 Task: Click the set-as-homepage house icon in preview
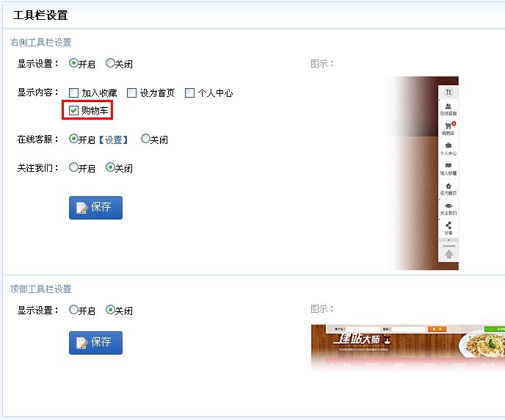[448, 186]
